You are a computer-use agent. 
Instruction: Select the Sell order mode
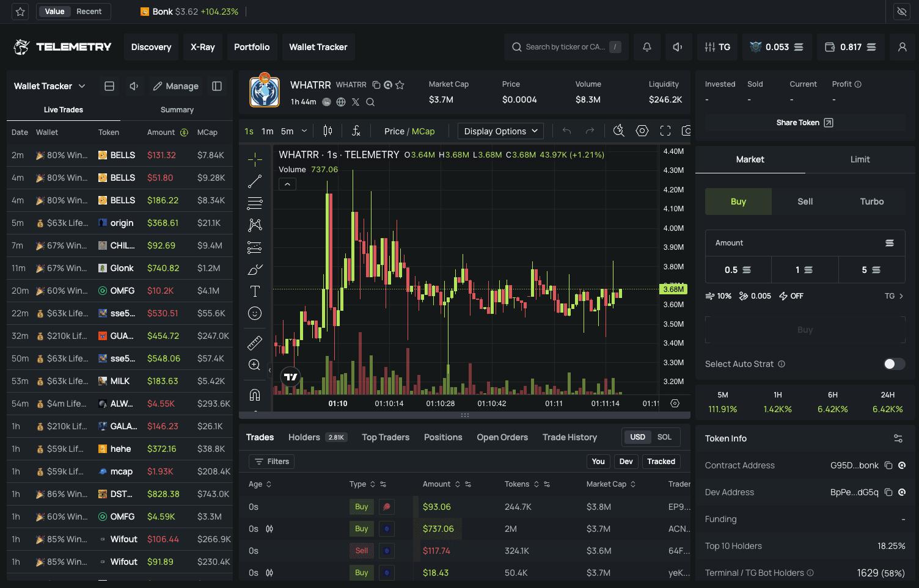point(805,201)
